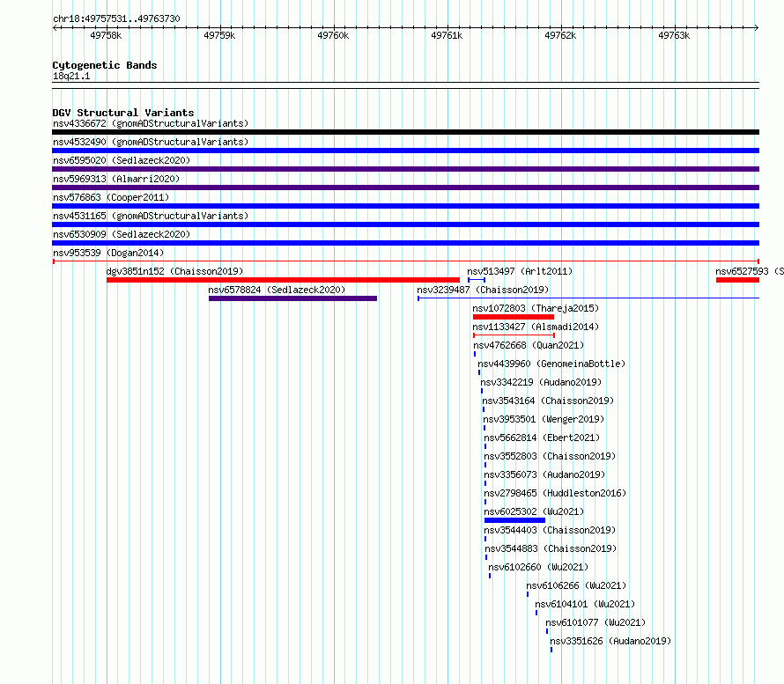Select the nsv1133427 Alsmadi2014 label
Viewport: 784px width, 684px height.
536,327
